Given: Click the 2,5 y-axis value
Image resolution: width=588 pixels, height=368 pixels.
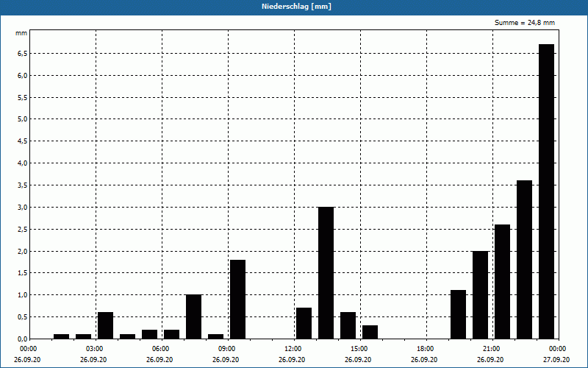Looking at the screenshot, I should pos(23,229).
